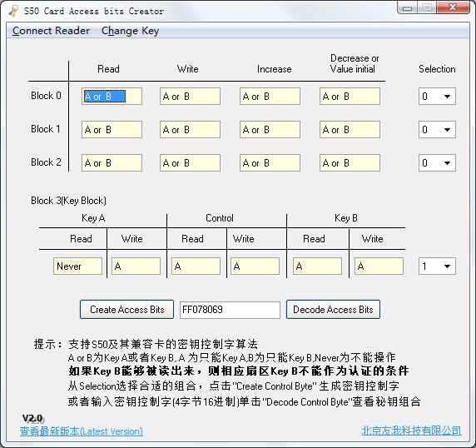Open the Connect Reader menu

click(51, 31)
